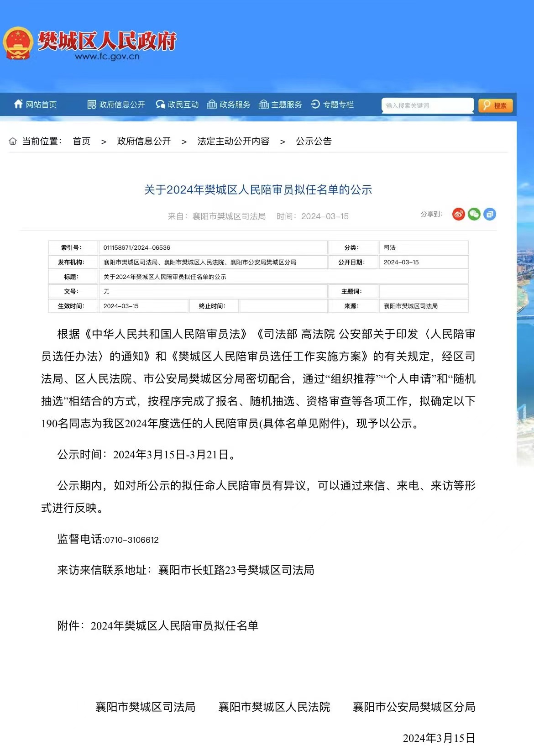Click the 政府信息公开 nav document icon
Image resolution: width=534 pixels, height=756 pixels.
pyautogui.click(x=92, y=105)
